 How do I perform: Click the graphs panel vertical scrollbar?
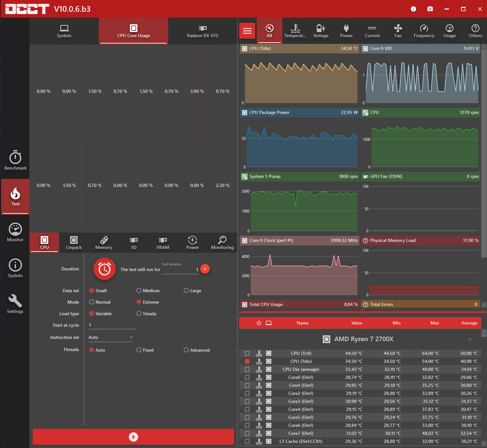[x=484, y=151]
